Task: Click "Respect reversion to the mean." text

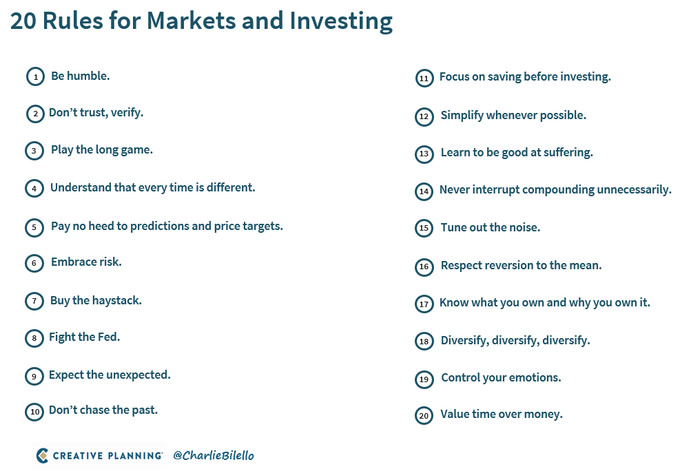Action: [x=520, y=265]
